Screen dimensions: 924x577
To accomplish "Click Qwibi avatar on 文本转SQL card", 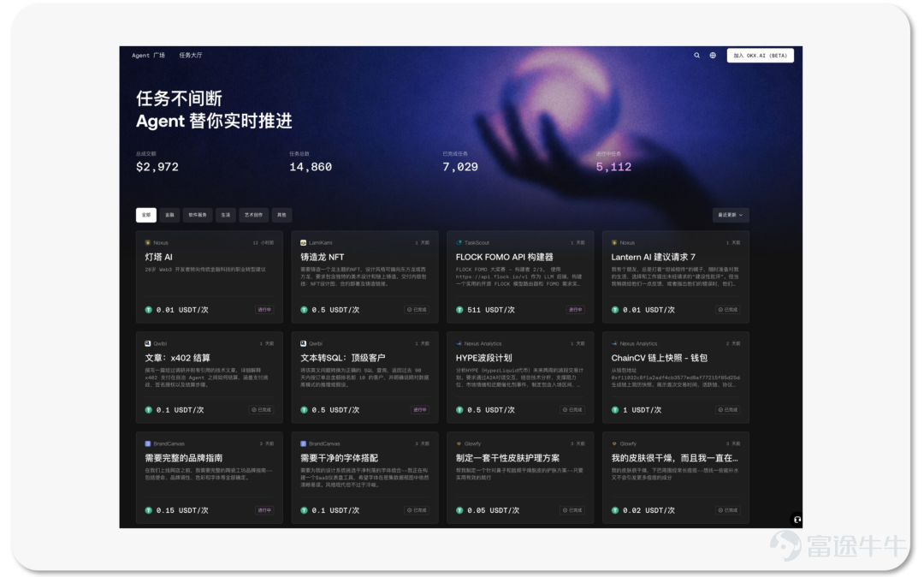I will coord(304,343).
